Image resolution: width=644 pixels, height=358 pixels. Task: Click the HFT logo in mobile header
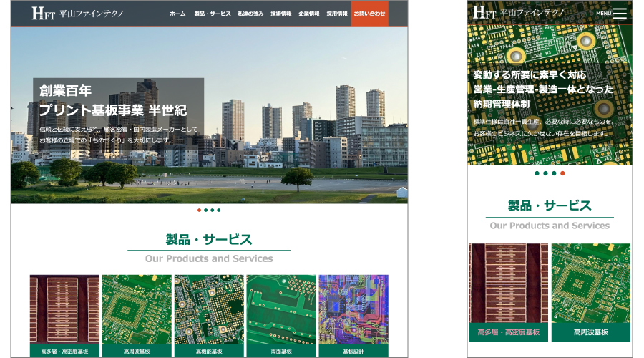click(x=519, y=13)
